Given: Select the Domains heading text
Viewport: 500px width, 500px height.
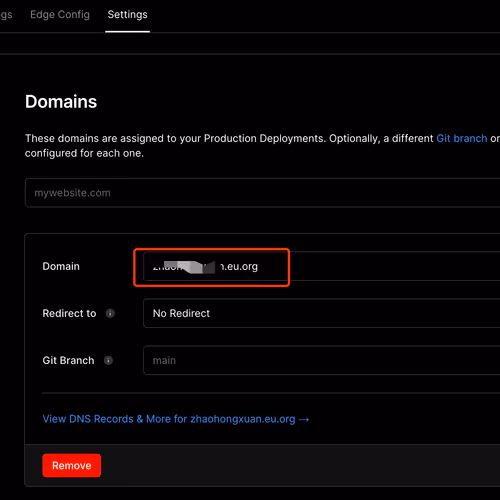Looking at the screenshot, I should [x=61, y=102].
